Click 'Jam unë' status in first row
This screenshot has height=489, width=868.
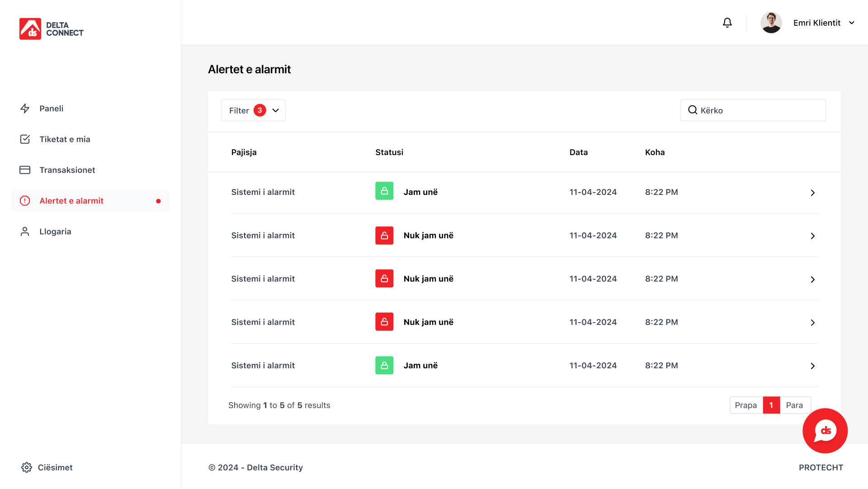tap(420, 192)
